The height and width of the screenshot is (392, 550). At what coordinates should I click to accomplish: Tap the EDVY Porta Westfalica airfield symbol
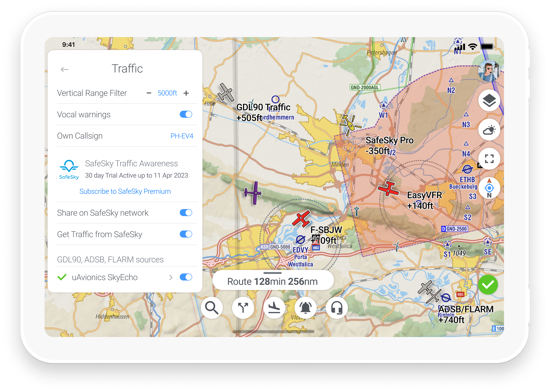(301, 239)
